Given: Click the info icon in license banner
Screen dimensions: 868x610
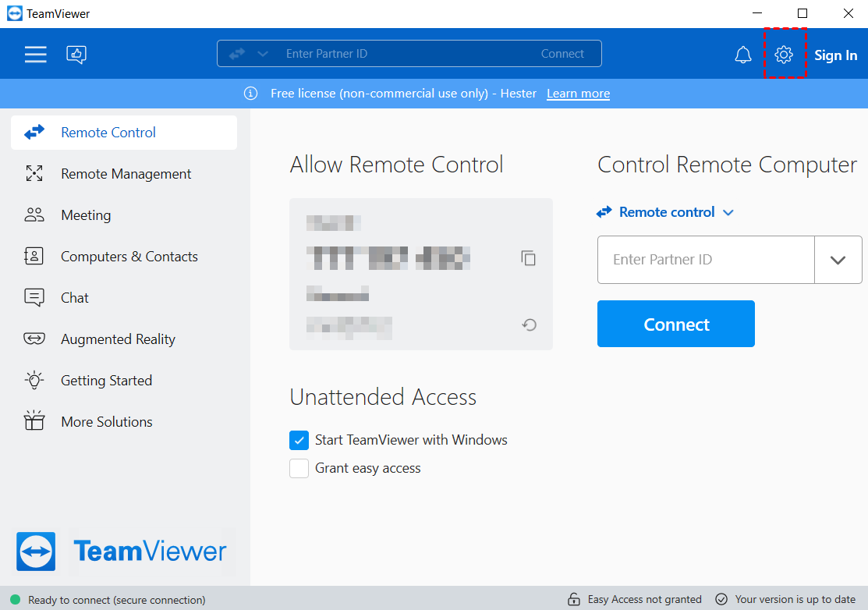Looking at the screenshot, I should tap(250, 94).
